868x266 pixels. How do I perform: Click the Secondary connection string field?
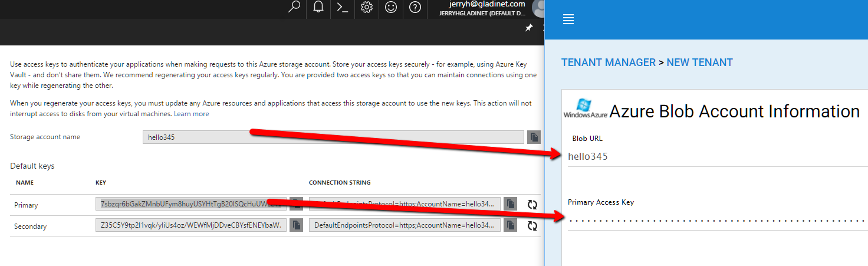[x=405, y=225]
